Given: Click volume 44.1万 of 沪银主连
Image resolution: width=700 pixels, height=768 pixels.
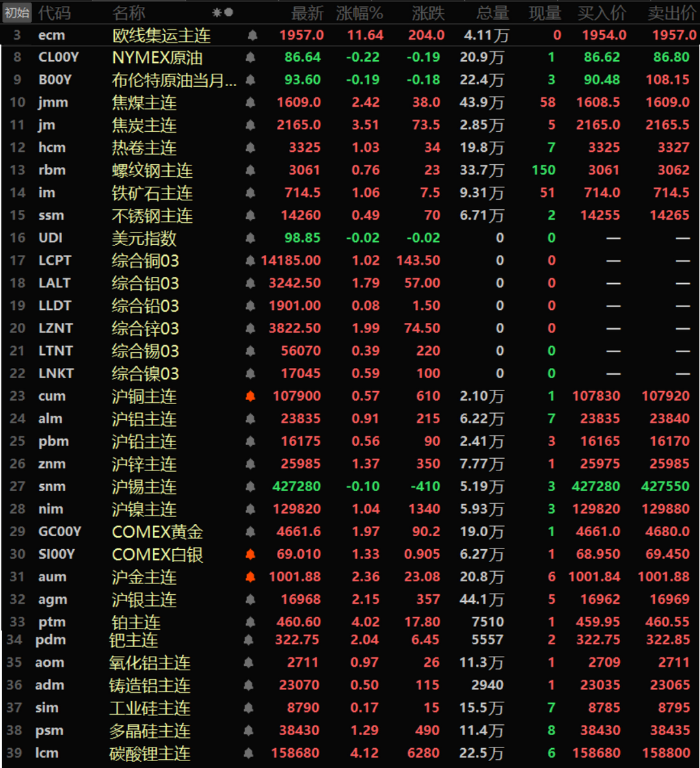Looking at the screenshot, I should (482, 600).
